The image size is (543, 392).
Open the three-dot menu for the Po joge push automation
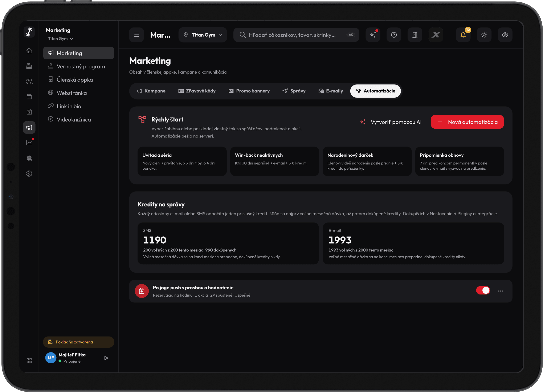[500, 291]
